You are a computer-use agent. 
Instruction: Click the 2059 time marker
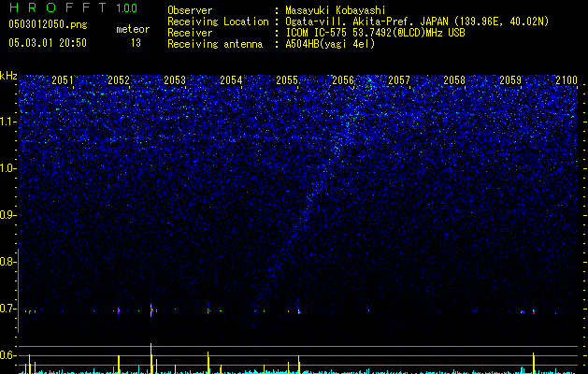(510, 80)
